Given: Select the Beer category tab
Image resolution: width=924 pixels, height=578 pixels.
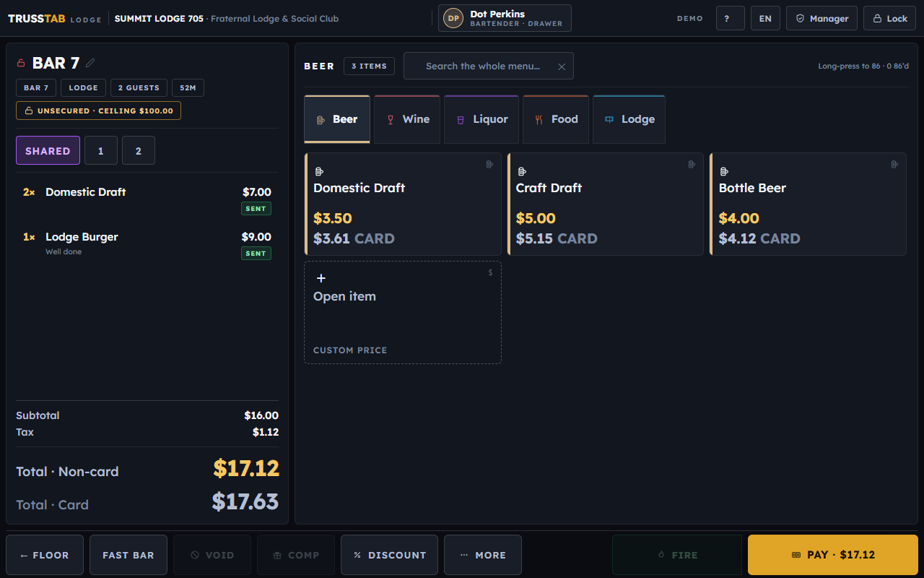Looking at the screenshot, I should 337,119.
